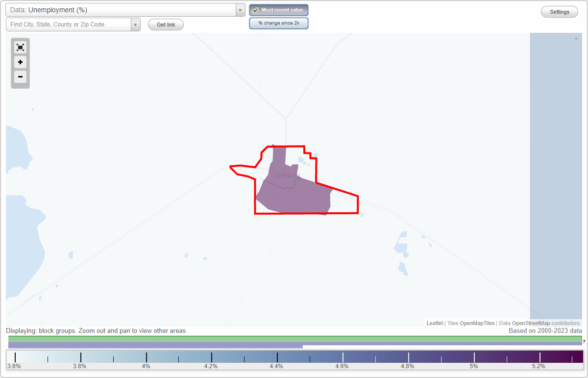Image resolution: width=588 pixels, height=378 pixels.
Task: Expand the city search suggestions dropdown
Action: click(x=135, y=24)
